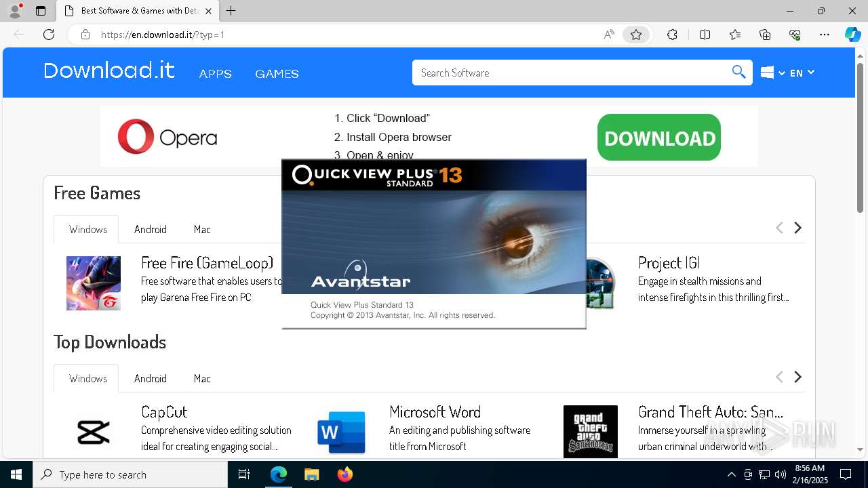The width and height of the screenshot is (868, 488).
Task: Select Mac tab under Top Downloads
Action: [x=202, y=378]
